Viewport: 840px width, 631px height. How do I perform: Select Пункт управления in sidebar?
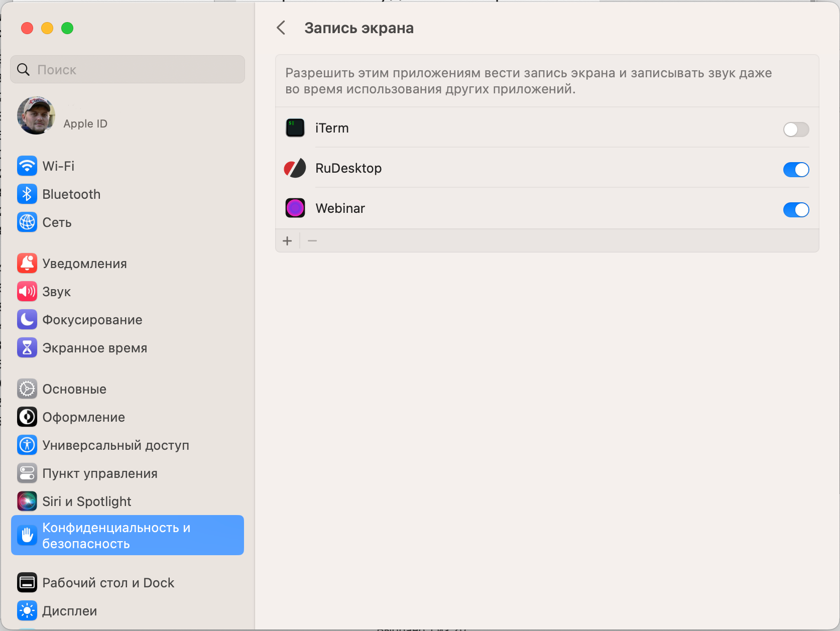[128, 473]
